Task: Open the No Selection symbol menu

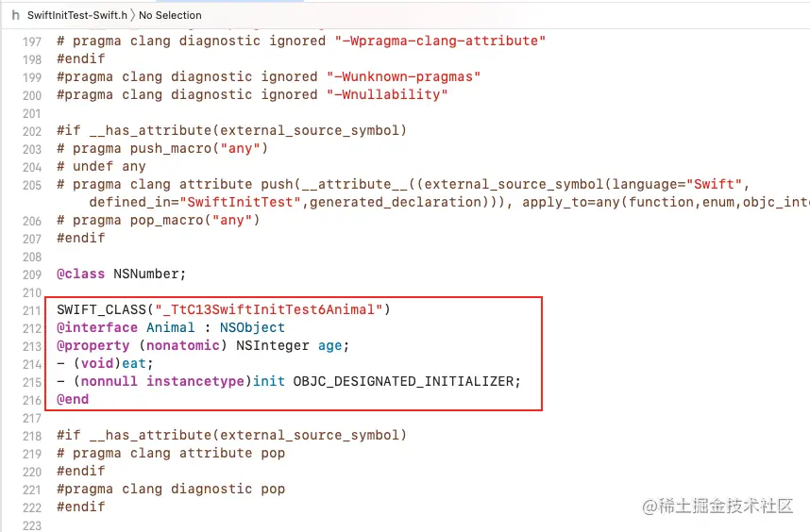Action: click(170, 15)
